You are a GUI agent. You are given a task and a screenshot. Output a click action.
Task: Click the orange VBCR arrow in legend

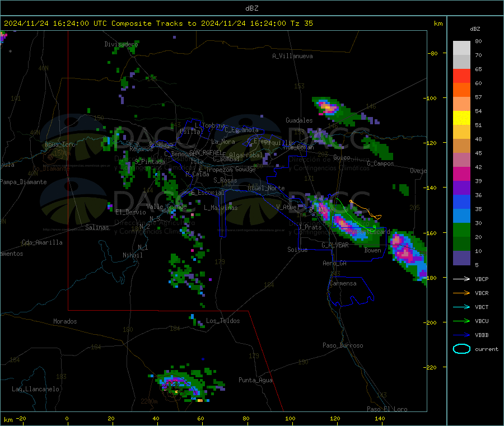tap(461, 293)
